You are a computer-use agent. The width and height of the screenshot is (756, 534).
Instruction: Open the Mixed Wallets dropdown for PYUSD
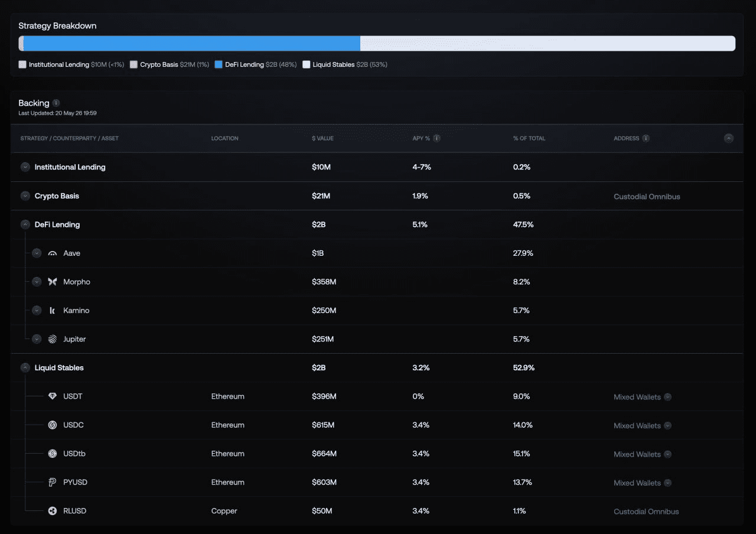coord(667,483)
